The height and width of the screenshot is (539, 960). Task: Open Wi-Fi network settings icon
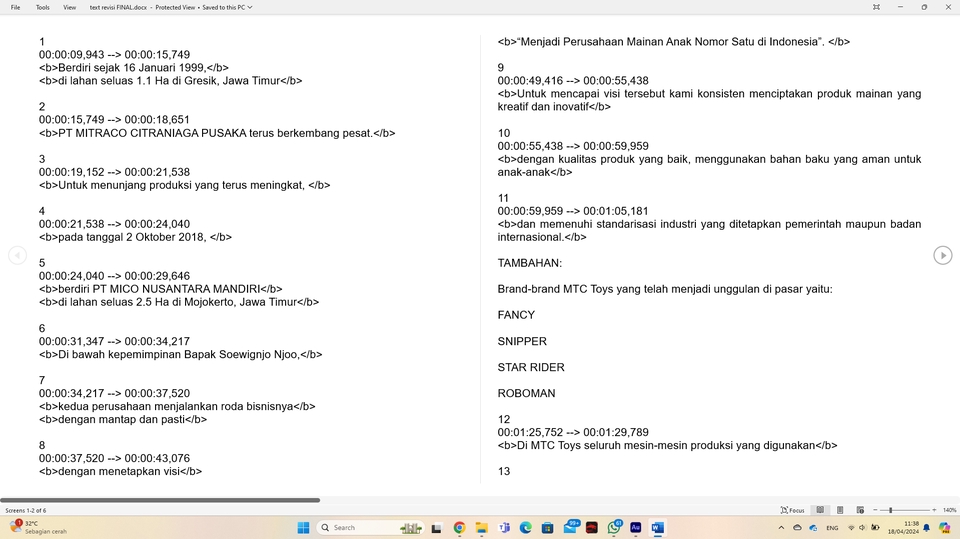pos(851,527)
